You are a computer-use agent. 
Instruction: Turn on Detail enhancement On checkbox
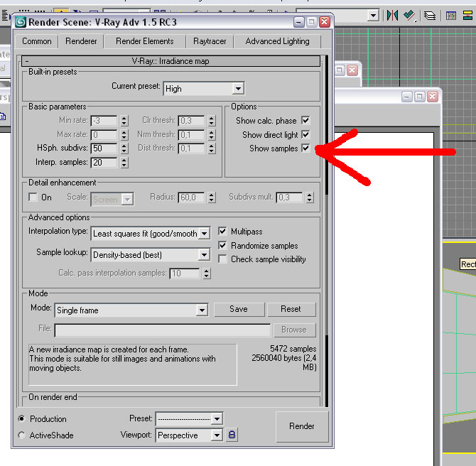pos(33,197)
